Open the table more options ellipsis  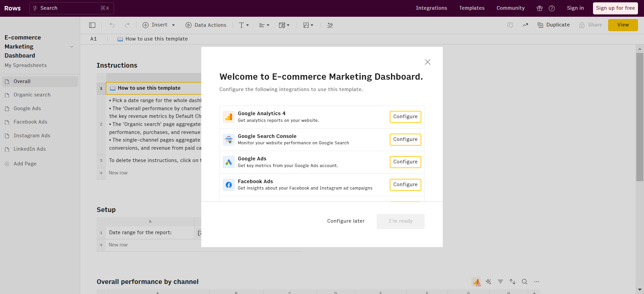(x=537, y=282)
